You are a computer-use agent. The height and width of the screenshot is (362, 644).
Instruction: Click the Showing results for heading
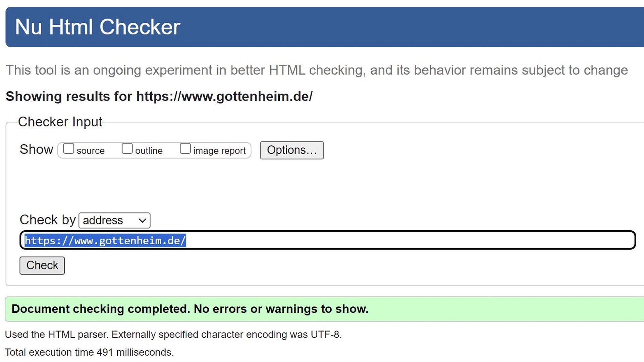click(x=159, y=97)
